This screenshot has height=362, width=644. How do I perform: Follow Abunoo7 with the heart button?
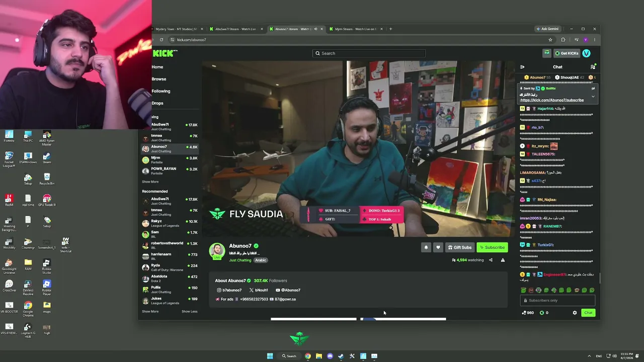438,247
